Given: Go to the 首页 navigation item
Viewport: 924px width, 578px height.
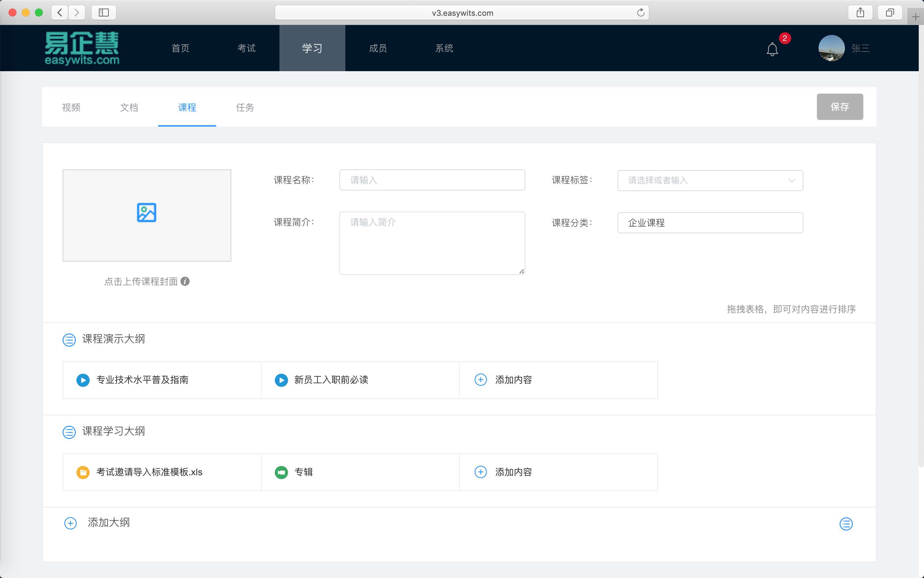Looking at the screenshot, I should click(181, 48).
